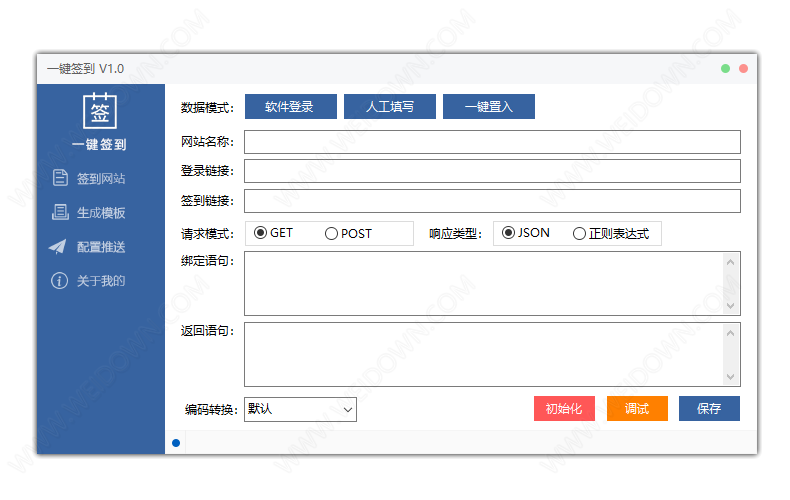
Task: Click the 关于我的 info circle icon
Action: click(x=59, y=281)
